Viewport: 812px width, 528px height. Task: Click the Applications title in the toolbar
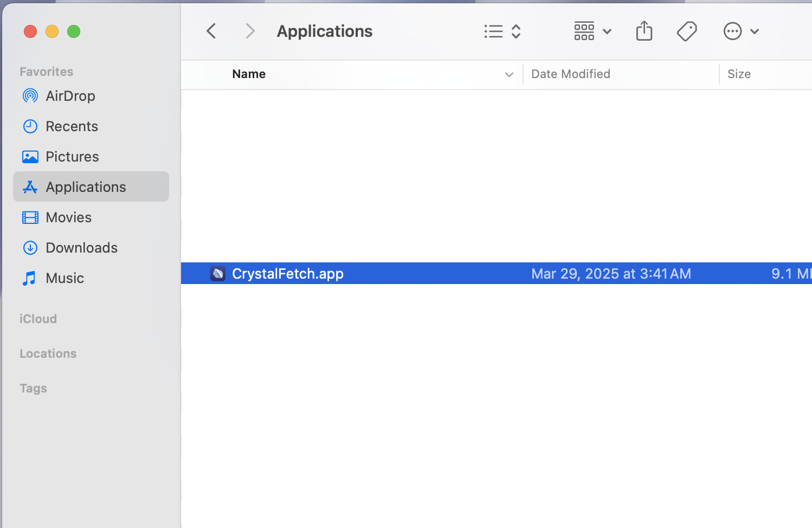(x=324, y=31)
